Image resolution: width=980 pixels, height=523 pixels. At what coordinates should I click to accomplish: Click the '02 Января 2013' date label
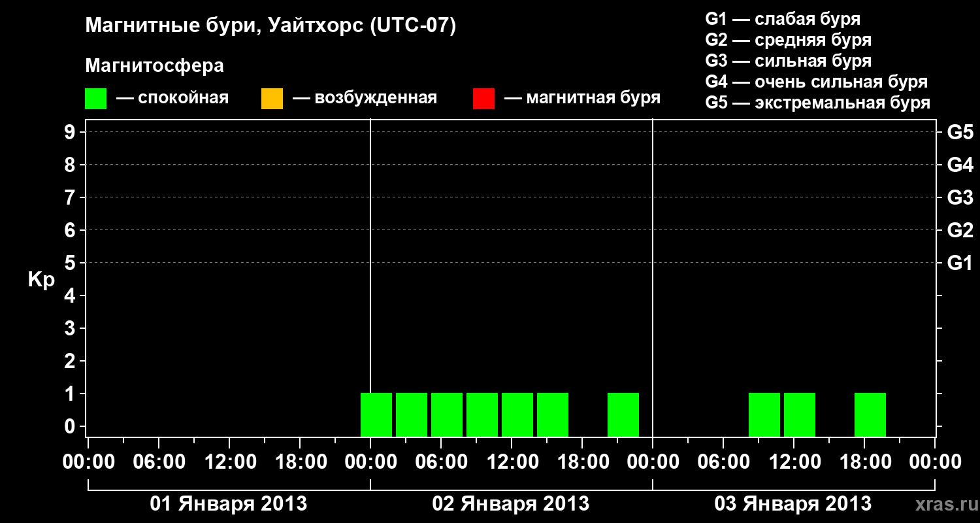pyautogui.click(x=511, y=504)
